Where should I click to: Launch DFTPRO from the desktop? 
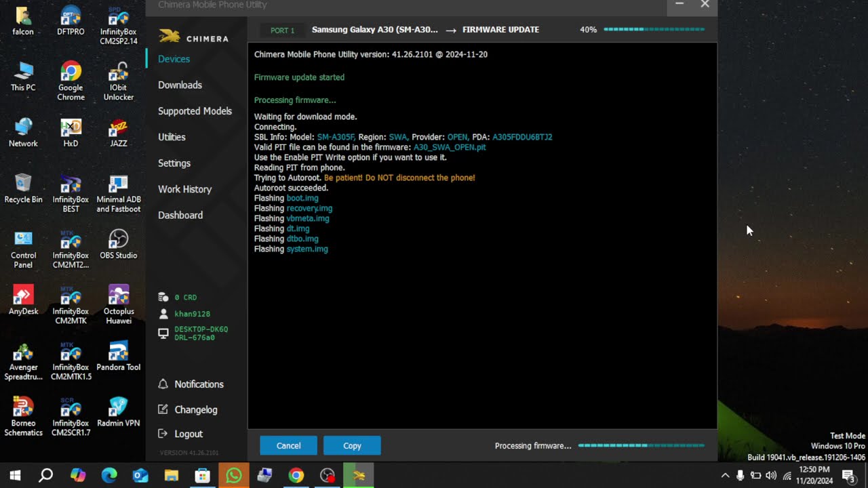pyautogui.click(x=71, y=21)
